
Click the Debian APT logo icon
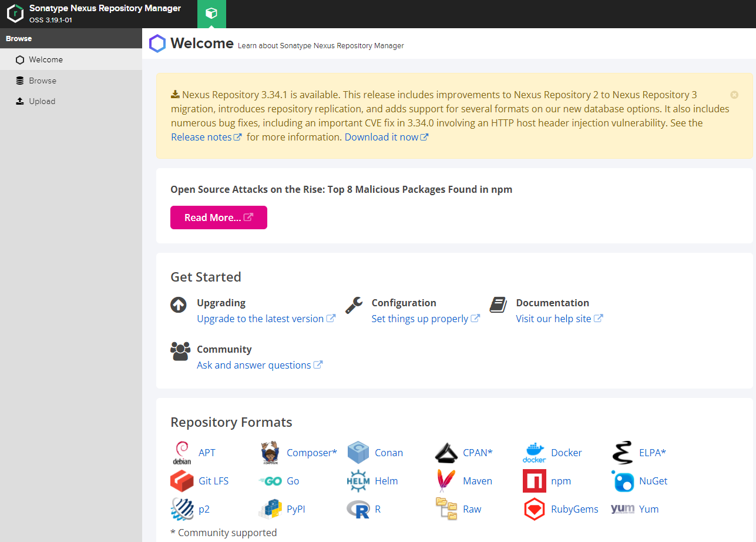pyautogui.click(x=182, y=453)
